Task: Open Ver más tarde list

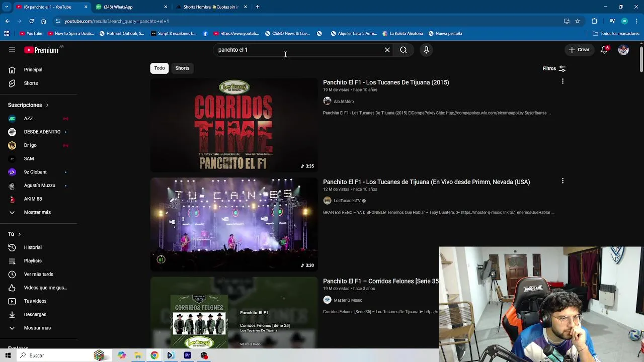Action: 39,274
